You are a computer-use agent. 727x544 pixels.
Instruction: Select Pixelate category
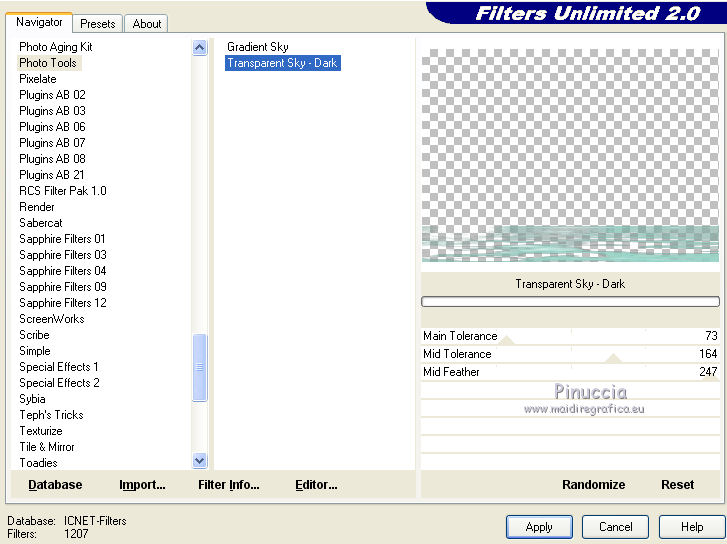pos(38,79)
